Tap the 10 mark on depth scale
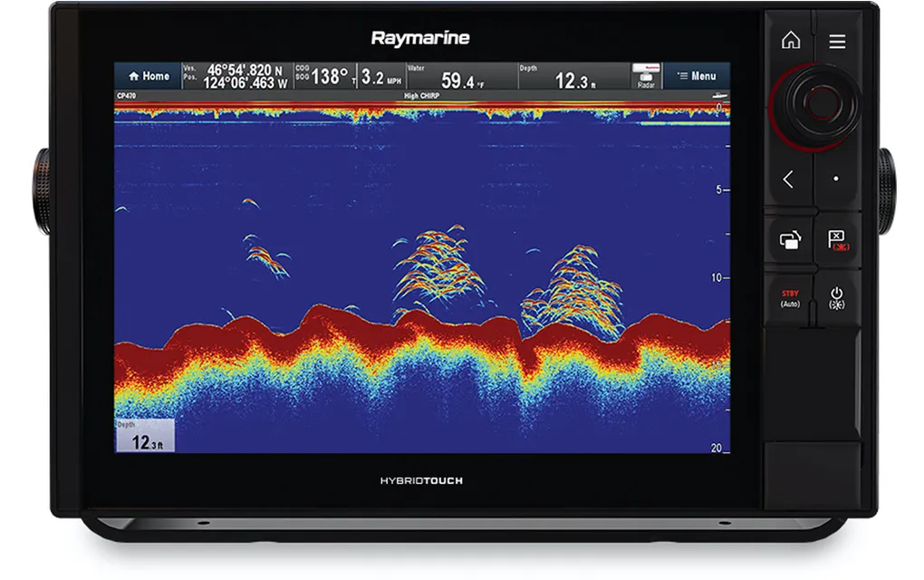The height and width of the screenshot is (580, 924). [716, 277]
